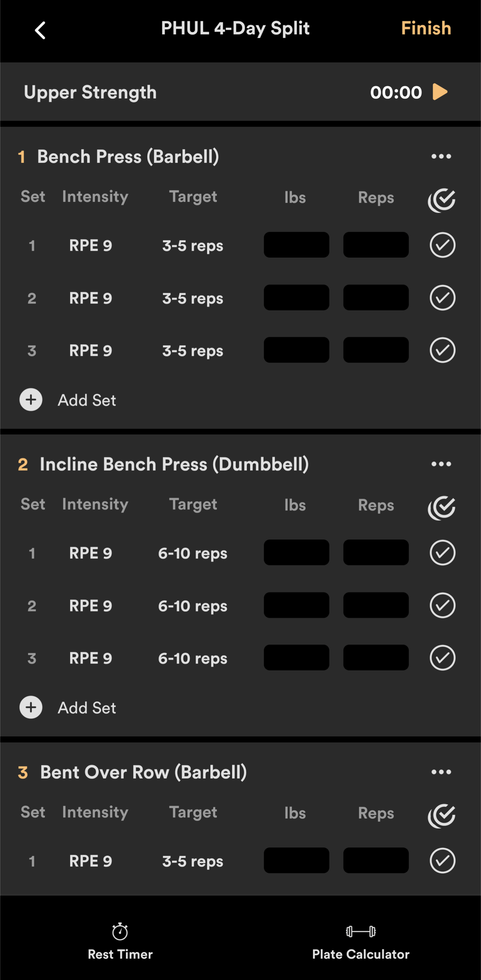The height and width of the screenshot is (980, 481).
Task: Check off Bench Press set 1
Action: (443, 245)
